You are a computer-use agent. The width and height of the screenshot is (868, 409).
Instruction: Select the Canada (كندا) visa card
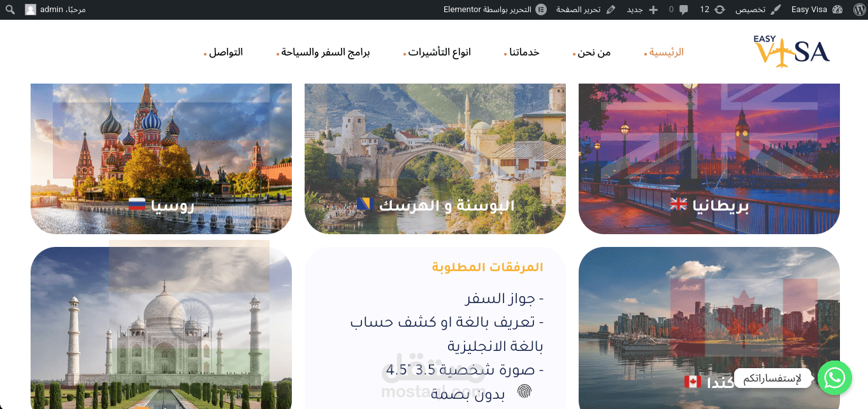709,328
